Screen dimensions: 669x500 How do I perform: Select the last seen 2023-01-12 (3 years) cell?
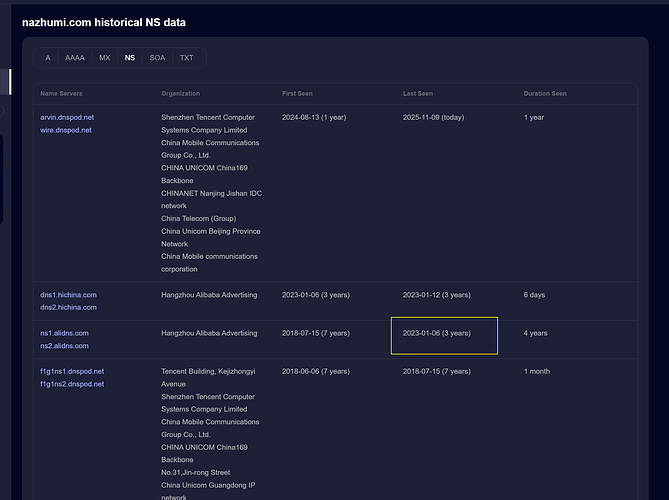[x=436, y=295]
